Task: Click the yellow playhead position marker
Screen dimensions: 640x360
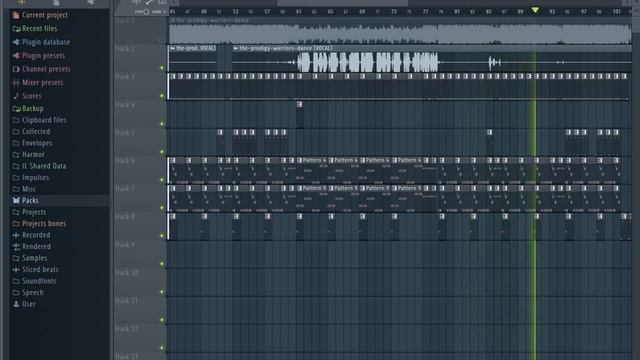Action: click(x=535, y=10)
